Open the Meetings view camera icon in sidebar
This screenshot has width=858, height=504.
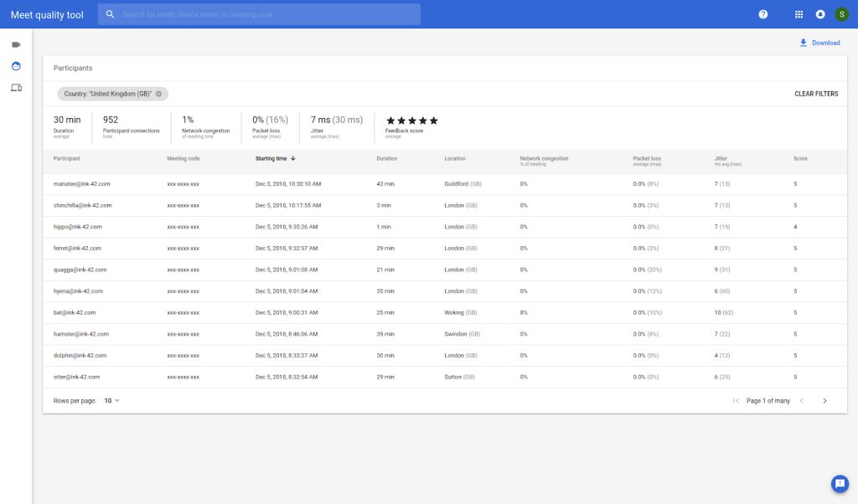[16, 44]
